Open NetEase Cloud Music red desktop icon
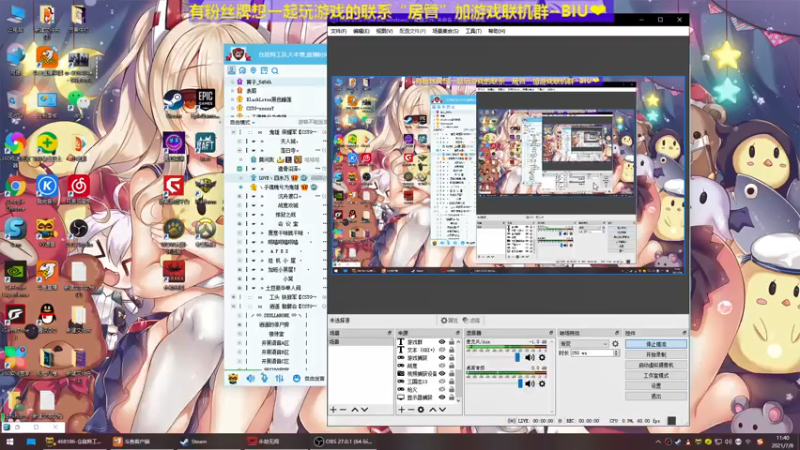800x450 pixels. coord(79,187)
